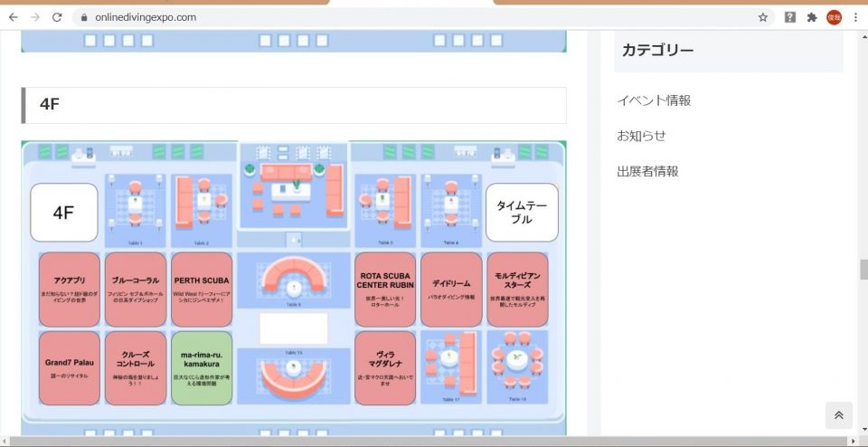Open the green ma-rima-ru. kamakura booth
The width and height of the screenshot is (868, 447).
pos(202,368)
